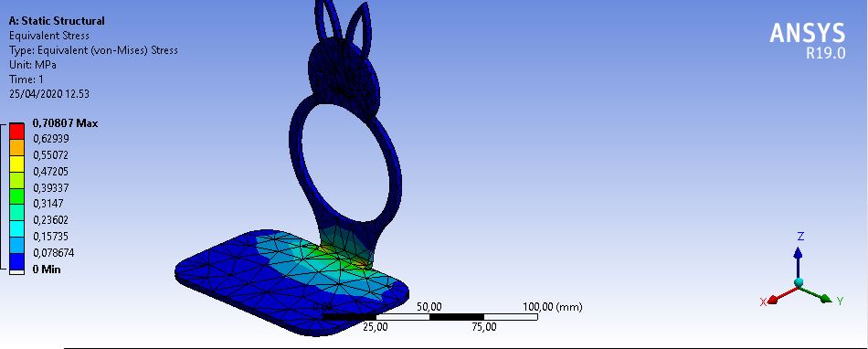The height and width of the screenshot is (349, 868).
Task: Click the date stamp 25/04/2020 12.53
Action: (49, 94)
